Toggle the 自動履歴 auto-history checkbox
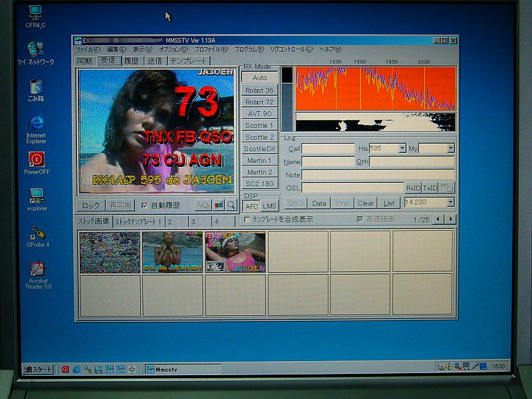Image resolution: width=532 pixels, height=399 pixels. coord(145,205)
